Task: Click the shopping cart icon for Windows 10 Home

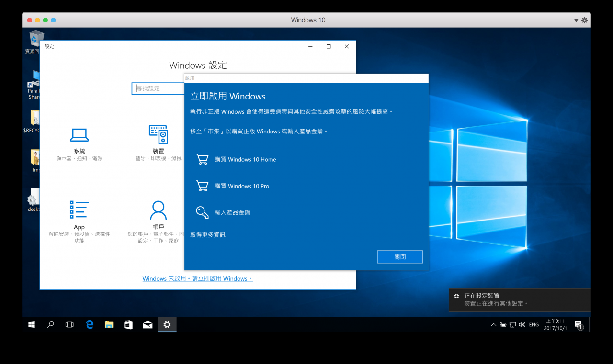Action: pos(202,159)
